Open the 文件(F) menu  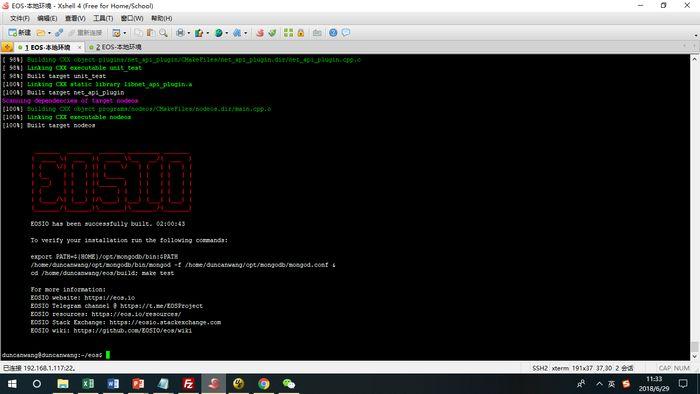tap(20, 18)
